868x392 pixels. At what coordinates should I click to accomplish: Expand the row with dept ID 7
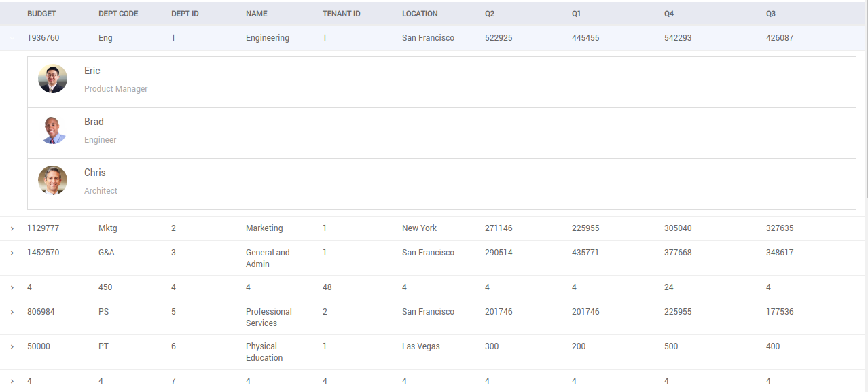(x=12, y=382)
